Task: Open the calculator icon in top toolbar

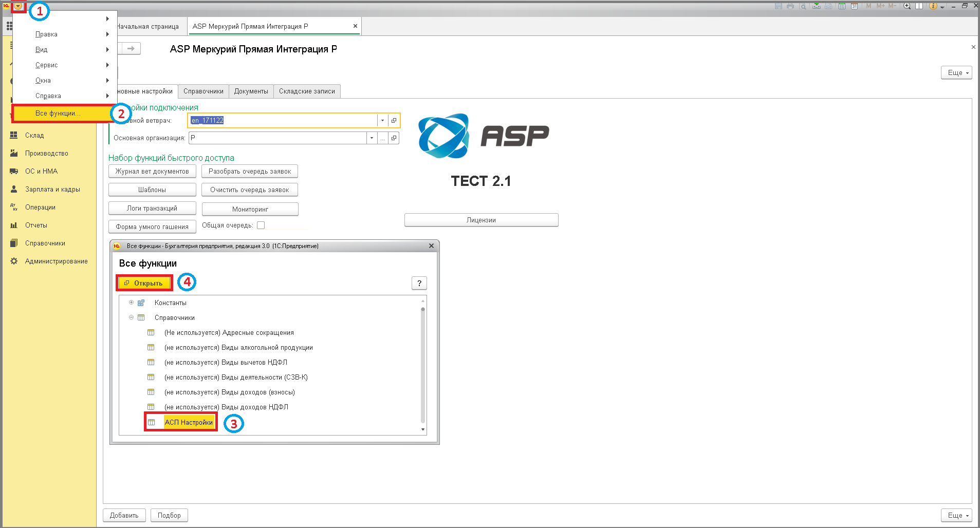Action: [x=842, y=6]
